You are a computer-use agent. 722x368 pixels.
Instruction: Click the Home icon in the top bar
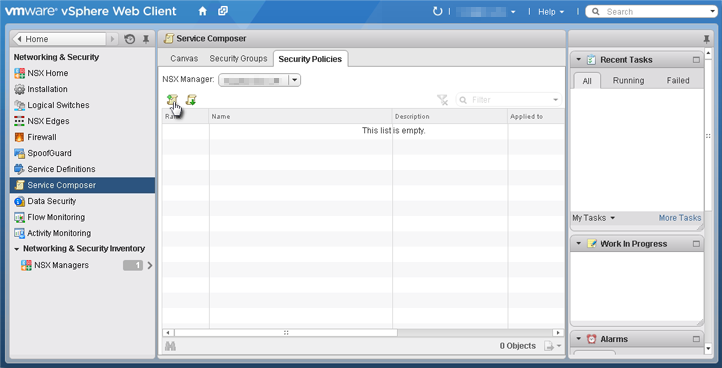click(203, 11)
